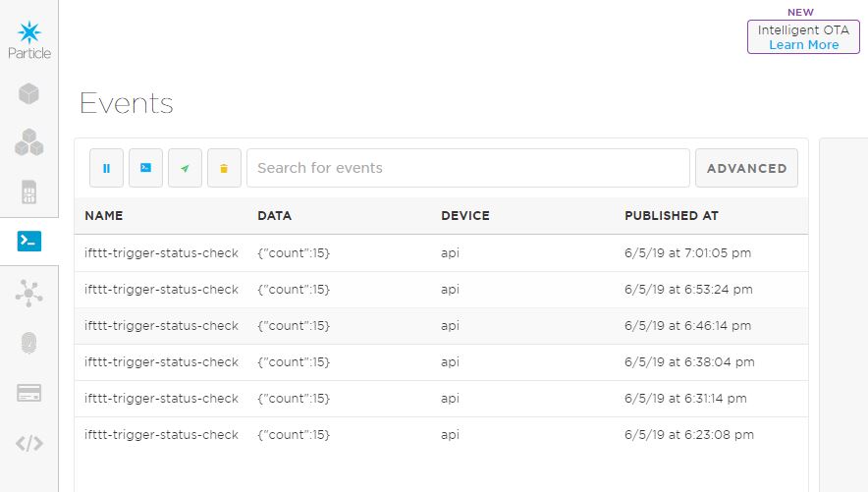Click the Search for events field
This screenshot has height=492, width=868.
click(467, 168)
